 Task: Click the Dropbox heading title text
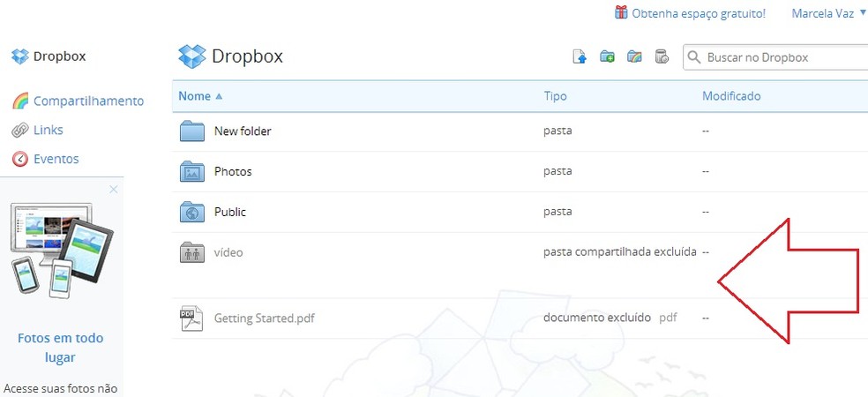pos(248,56)
